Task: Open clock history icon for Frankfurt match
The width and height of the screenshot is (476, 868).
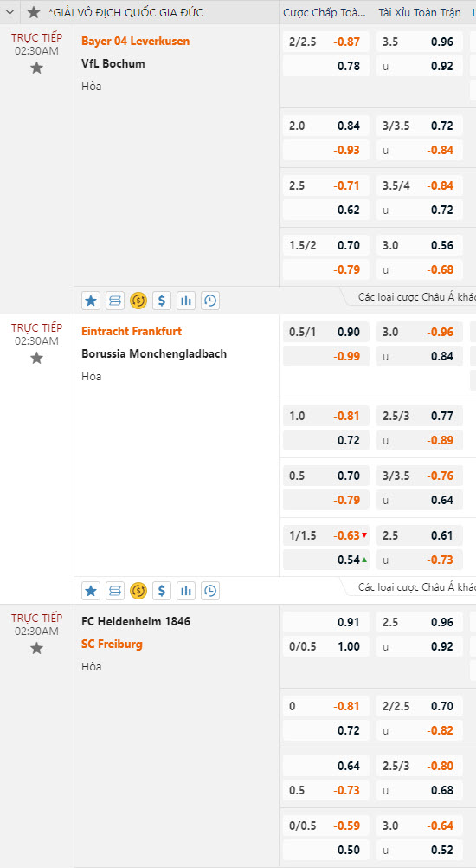Action: coord(210,591)
